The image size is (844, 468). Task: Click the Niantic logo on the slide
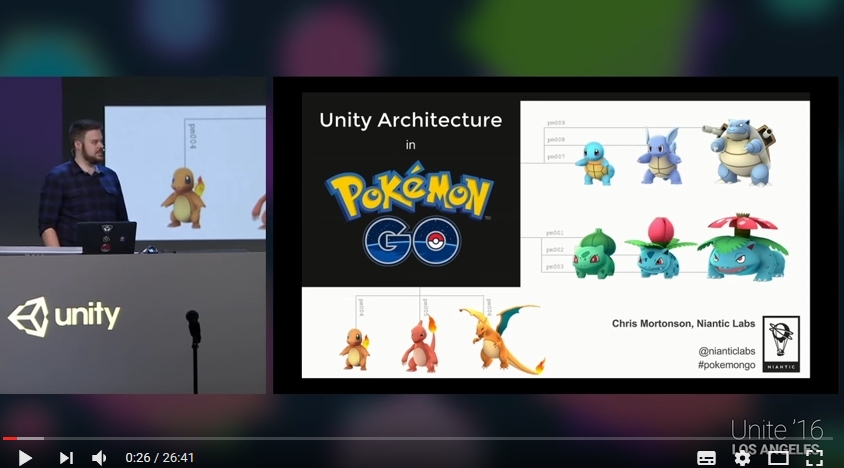(781, 344)
